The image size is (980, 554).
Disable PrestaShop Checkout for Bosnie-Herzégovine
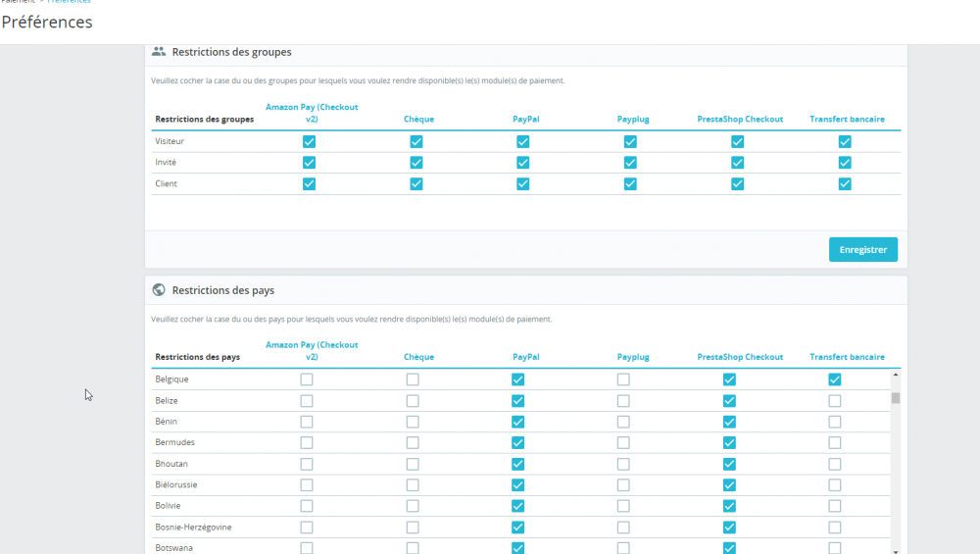[x=729, y=528]
